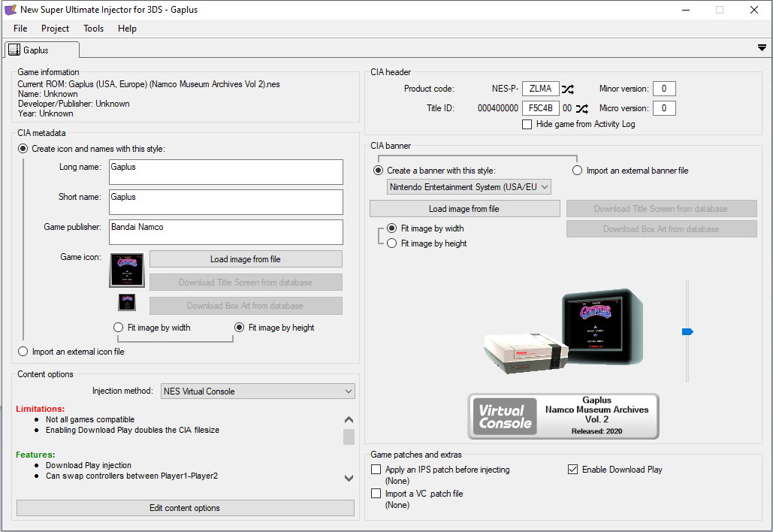Close the injector window
The width and height of the screenshot is (773, 532).
pyautogui.click(x=753, y=10)
